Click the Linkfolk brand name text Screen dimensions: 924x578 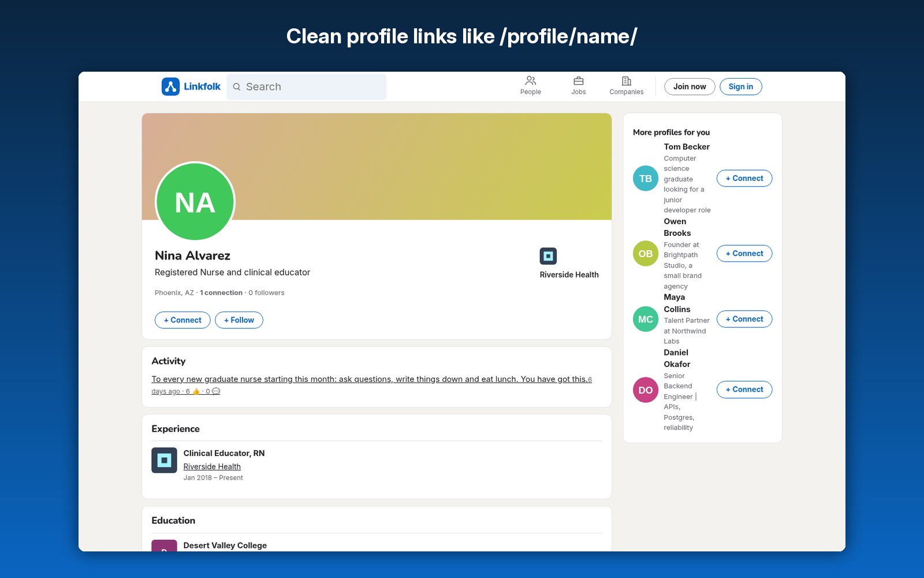(202, 87)
